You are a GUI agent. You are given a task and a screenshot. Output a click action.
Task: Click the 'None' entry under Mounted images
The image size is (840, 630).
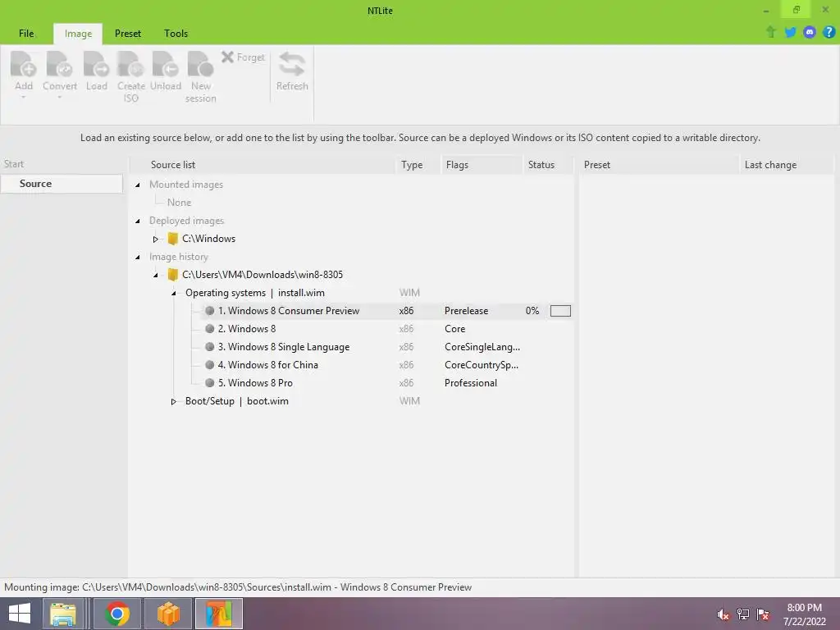(x=179, y=203)
